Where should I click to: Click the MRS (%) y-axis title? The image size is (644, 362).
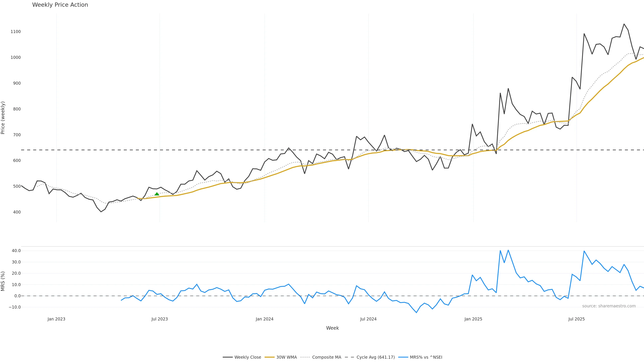point(3,281)
